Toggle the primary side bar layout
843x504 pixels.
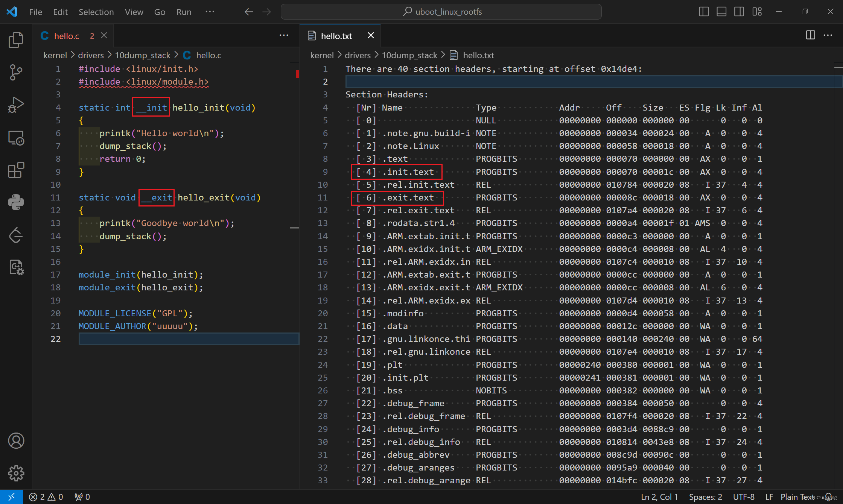tap(703, 12)
